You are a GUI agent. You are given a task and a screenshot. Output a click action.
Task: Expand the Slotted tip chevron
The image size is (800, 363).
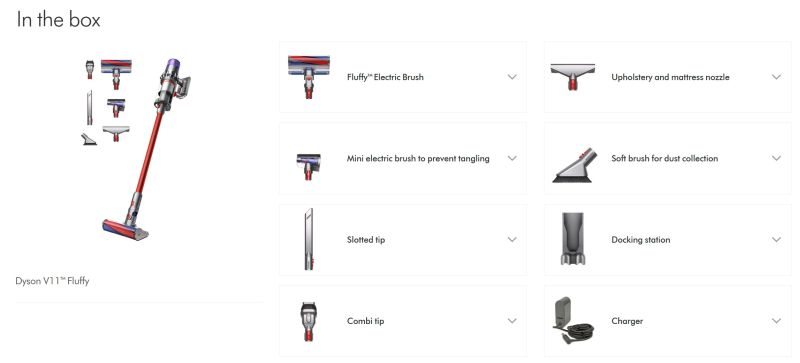click(512, 239)
